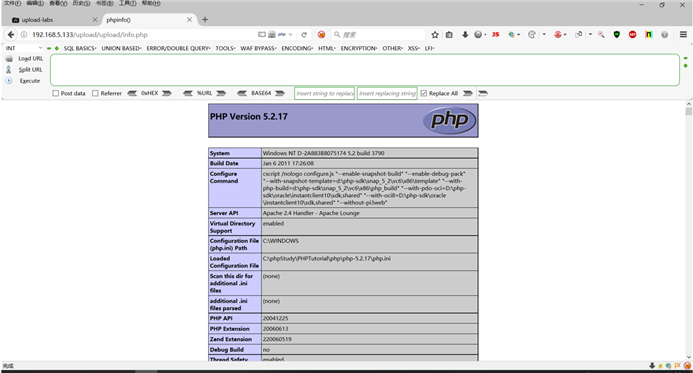
Task: Expand the SQL BASICS menu
Action: tap(80, 48)
